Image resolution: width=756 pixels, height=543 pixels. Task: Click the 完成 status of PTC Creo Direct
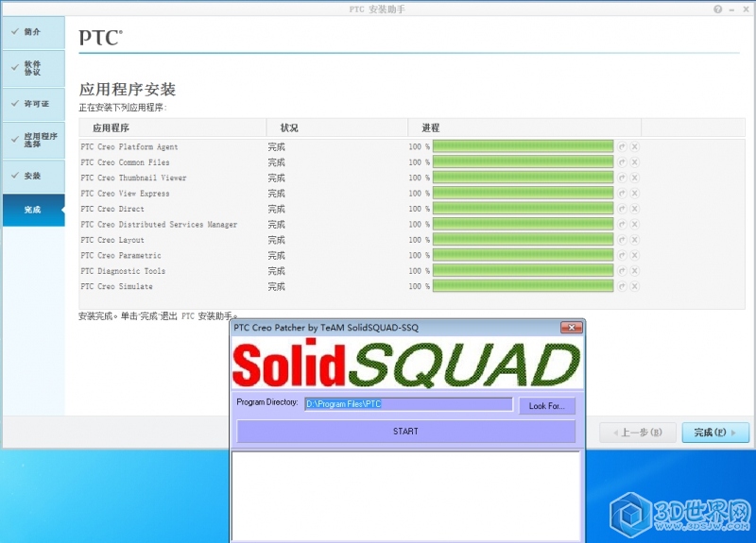click(277, 209)
